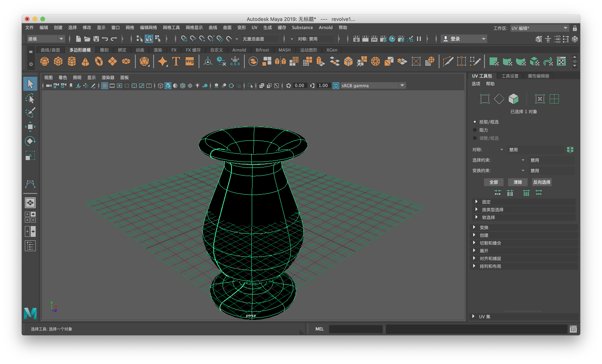Viewport: 602px width, 364px height.
Task: Open the 文件 menu
Action: point(29,28)
